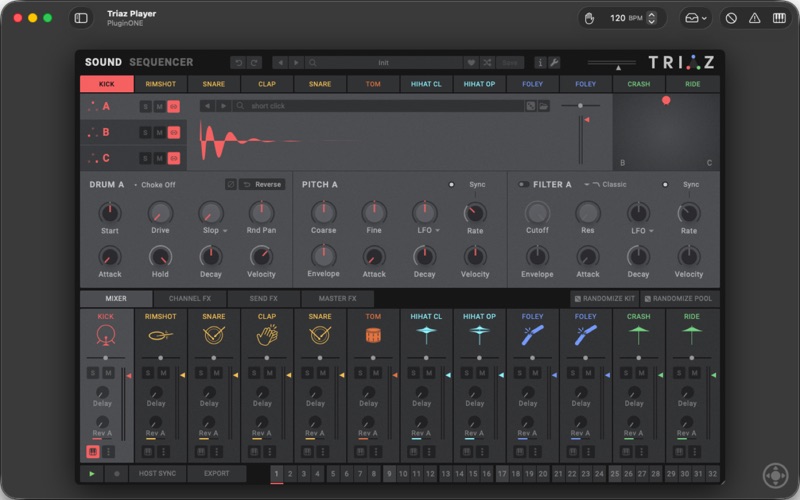Mute the Clap mixer channel
Image resolution: width=800 pixels, height=500 pixels.
[269, 373]
